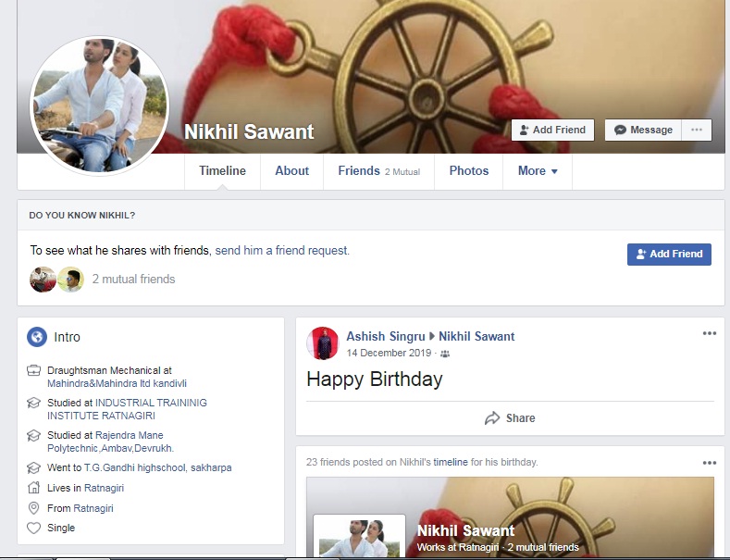Viewport: 730px width, 560px height.
Task: Click the 'Nikhil Sawant' name on cover photo
Action: point(249,131)
